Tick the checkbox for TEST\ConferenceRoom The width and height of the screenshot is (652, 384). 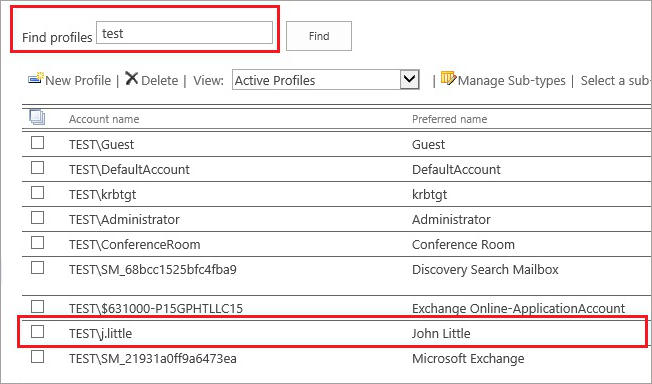click(x=37, y=243)
